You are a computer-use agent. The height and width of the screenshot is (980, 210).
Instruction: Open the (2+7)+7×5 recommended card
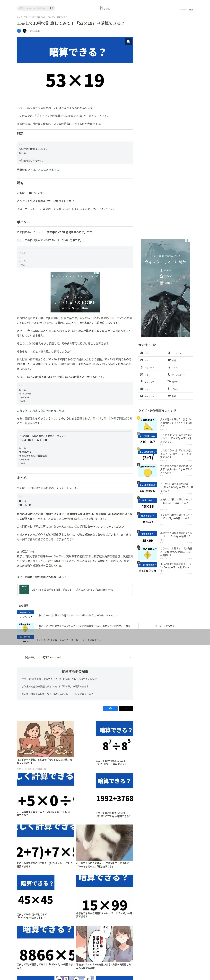[45, 846]
